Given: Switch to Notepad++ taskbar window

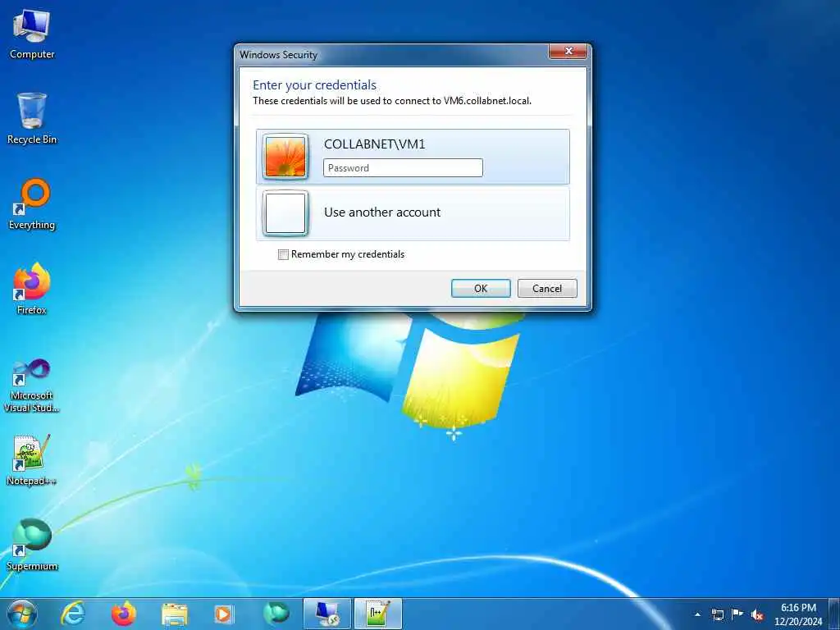Looking at the screenshot, I should pos(377,614).
